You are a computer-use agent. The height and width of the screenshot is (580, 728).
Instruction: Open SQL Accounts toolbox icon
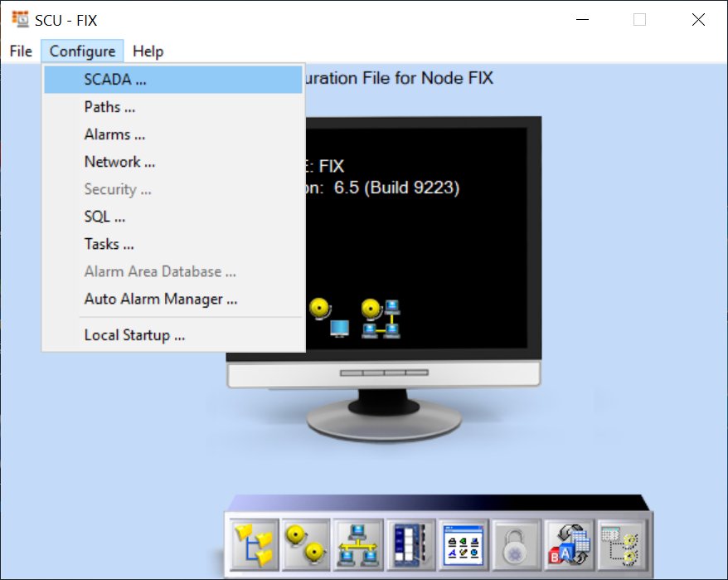(569, 544)
